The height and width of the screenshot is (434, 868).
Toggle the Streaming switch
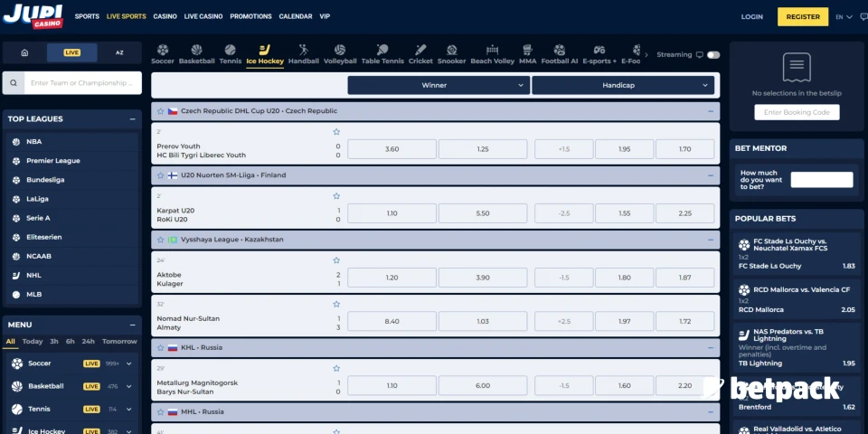(713, 55)
